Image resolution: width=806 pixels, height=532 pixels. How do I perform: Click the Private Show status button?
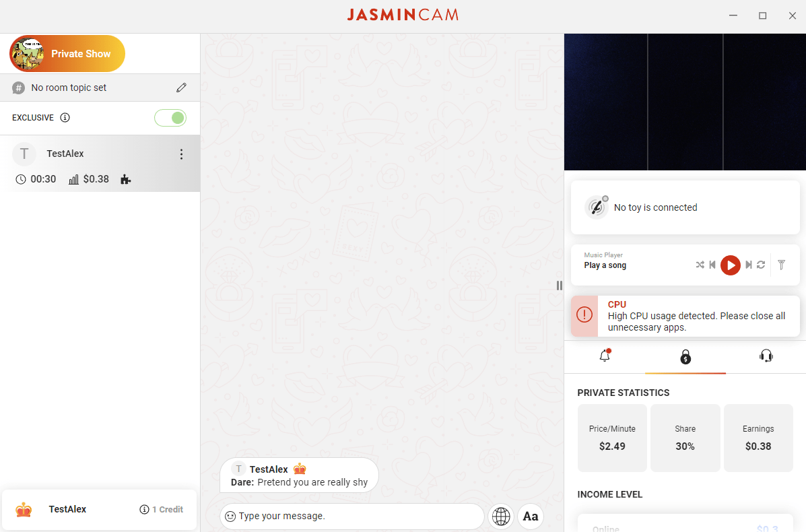click(67, 53)
